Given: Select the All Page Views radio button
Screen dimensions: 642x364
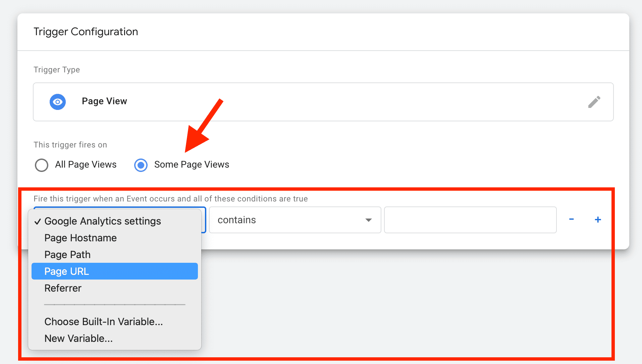Looking at the screenshot, I should [x=42, y=165].
